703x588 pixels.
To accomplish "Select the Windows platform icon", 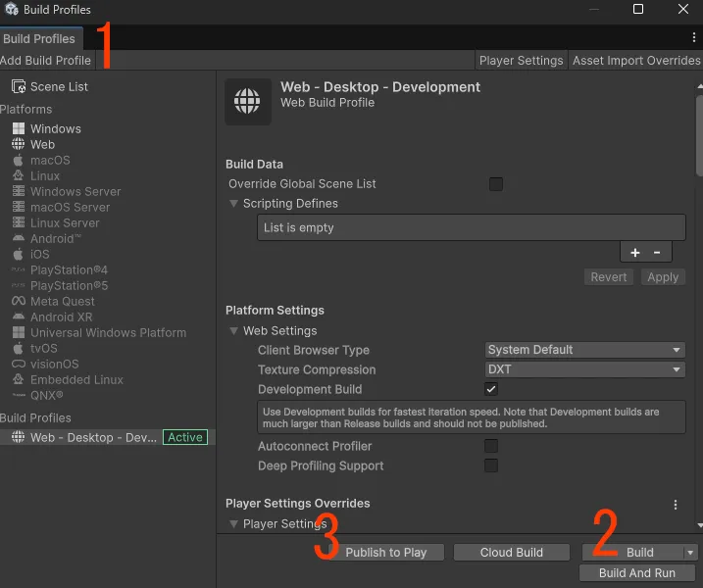I will click(x=19, y=128).
